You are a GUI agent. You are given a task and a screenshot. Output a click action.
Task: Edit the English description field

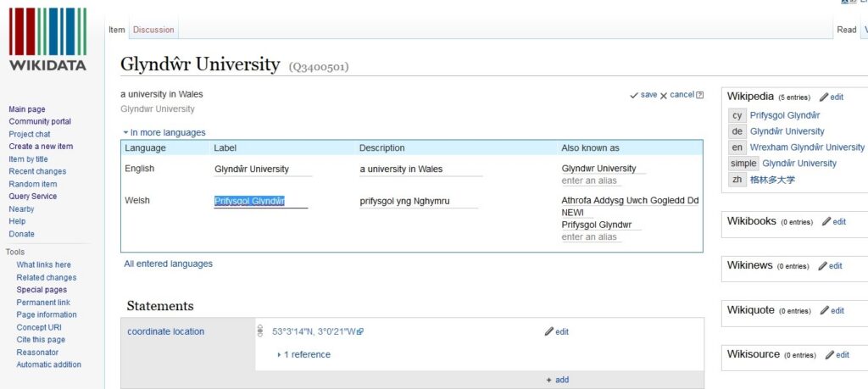pyautogui.click(x=420, y=169)
